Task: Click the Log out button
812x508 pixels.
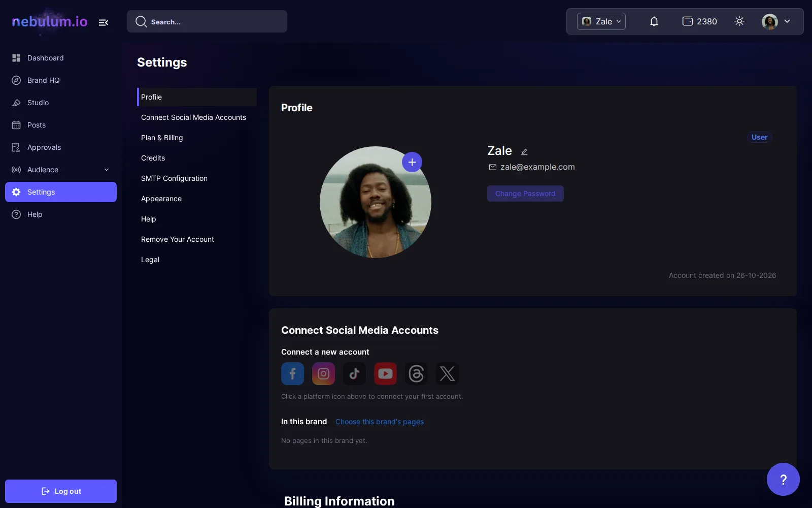Action: [x=61, y=491]
